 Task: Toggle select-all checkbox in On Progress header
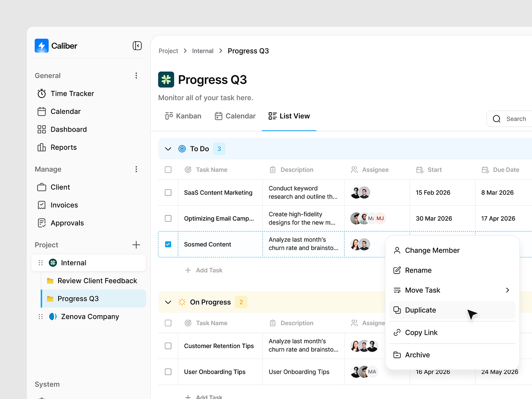168,323
